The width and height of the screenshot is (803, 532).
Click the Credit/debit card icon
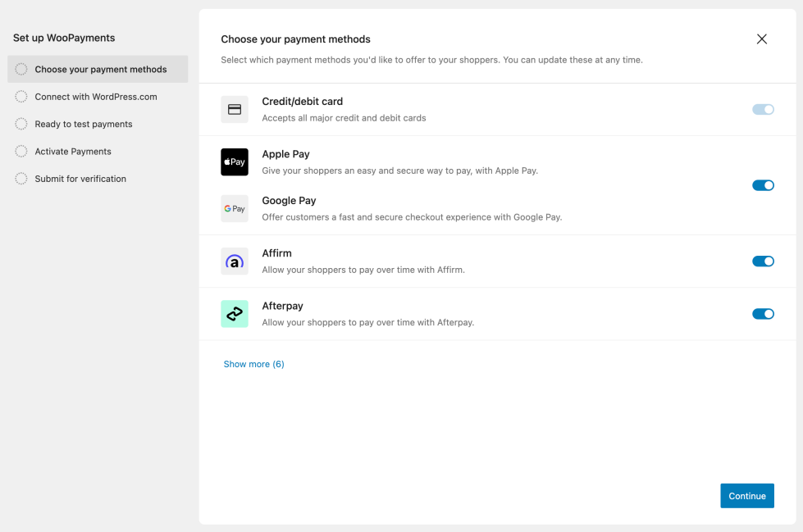[235, 109]
